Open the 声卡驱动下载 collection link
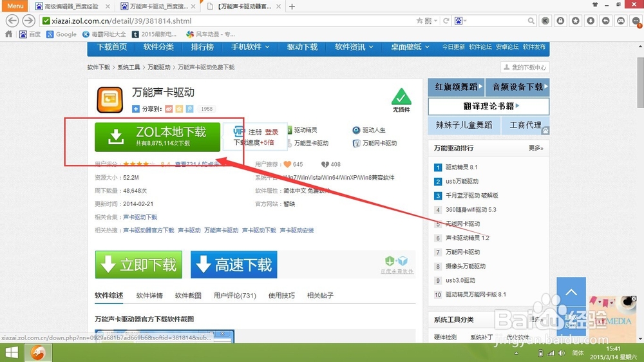 pos(140,217)
